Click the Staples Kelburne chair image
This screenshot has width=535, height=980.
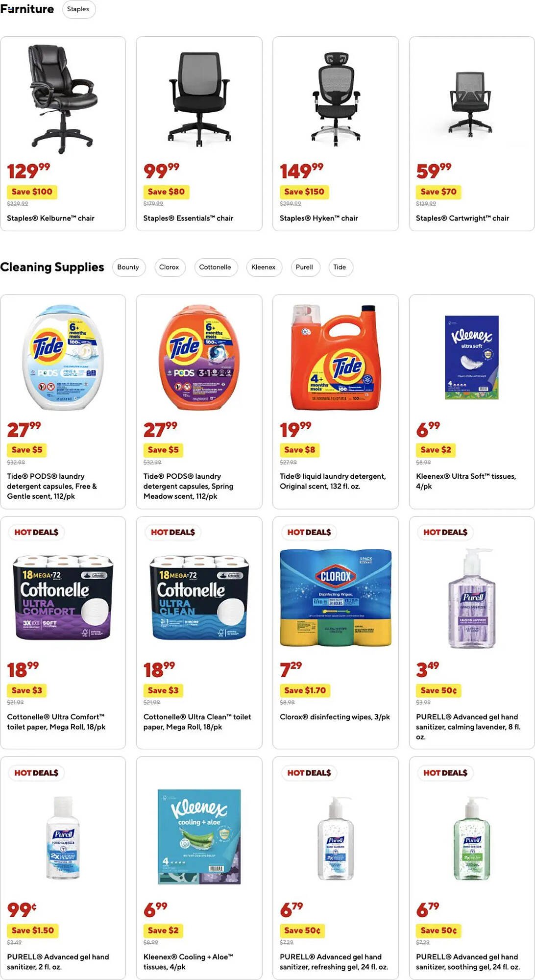coord(63,98)
